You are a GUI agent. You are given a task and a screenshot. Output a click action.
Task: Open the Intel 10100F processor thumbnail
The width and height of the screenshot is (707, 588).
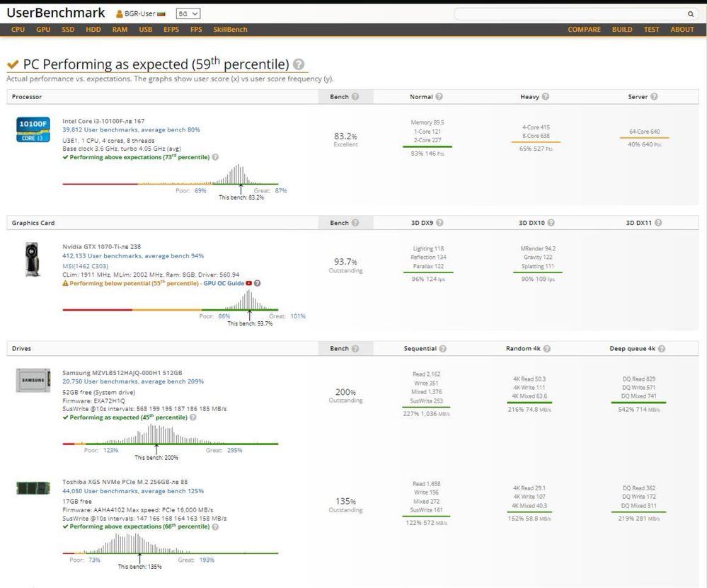[33, 129]
